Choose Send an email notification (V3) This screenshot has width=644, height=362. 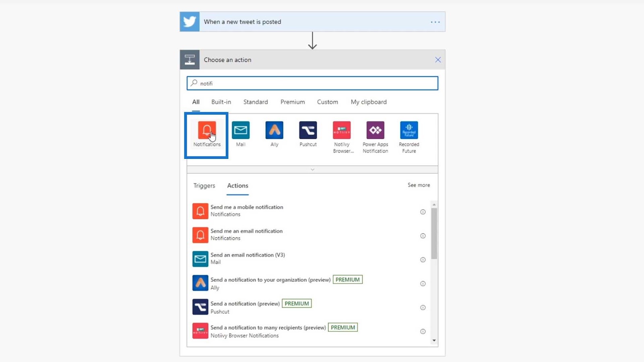point(309,259)
